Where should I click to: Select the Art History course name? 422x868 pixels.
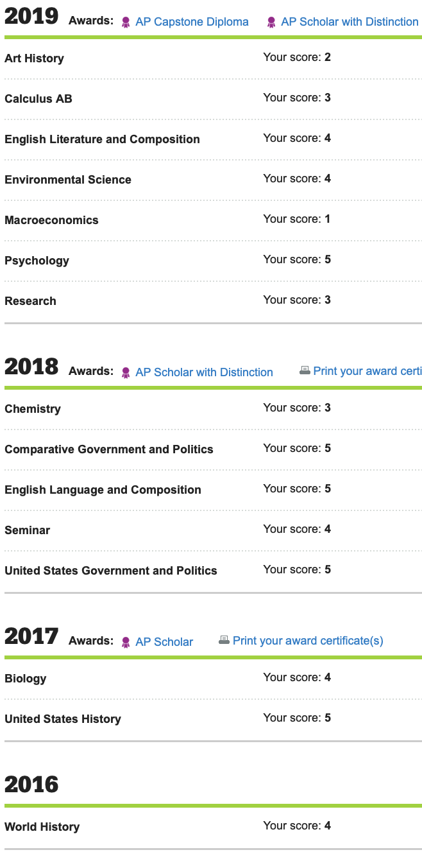click(34, 58)
